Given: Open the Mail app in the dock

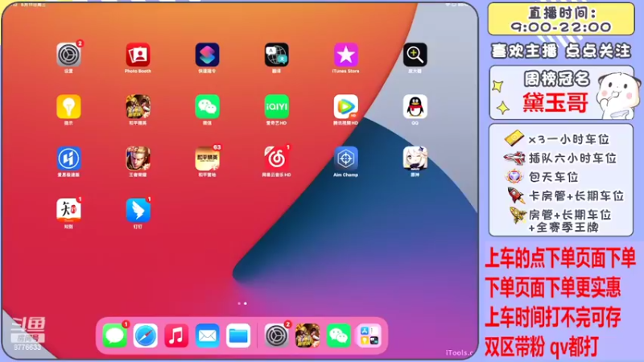Looking at the screenshot, I should tap(208, 335).
